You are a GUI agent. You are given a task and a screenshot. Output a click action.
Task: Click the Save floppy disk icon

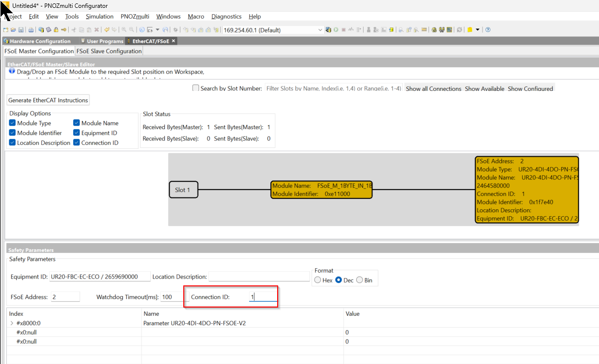coord(21,30)
